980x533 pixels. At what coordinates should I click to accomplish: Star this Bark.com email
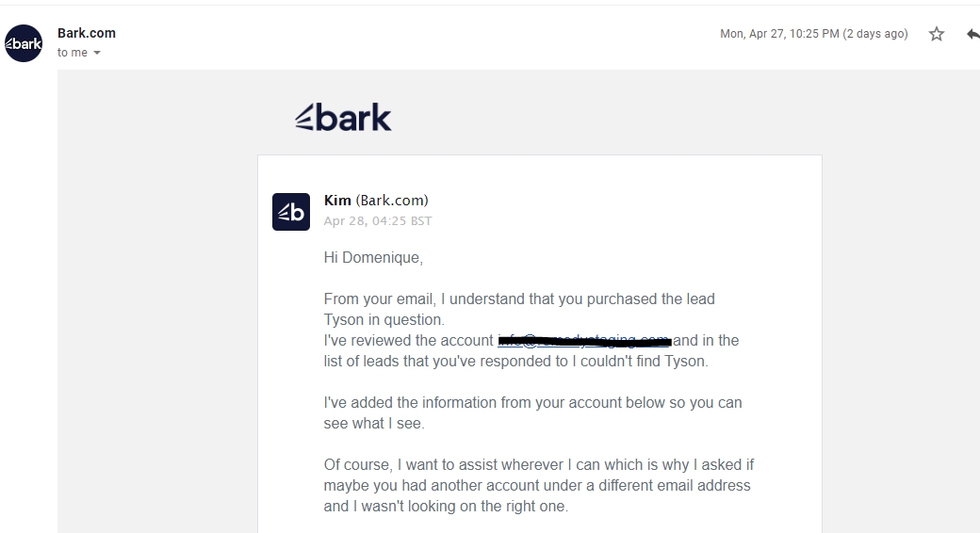(936, 34)
